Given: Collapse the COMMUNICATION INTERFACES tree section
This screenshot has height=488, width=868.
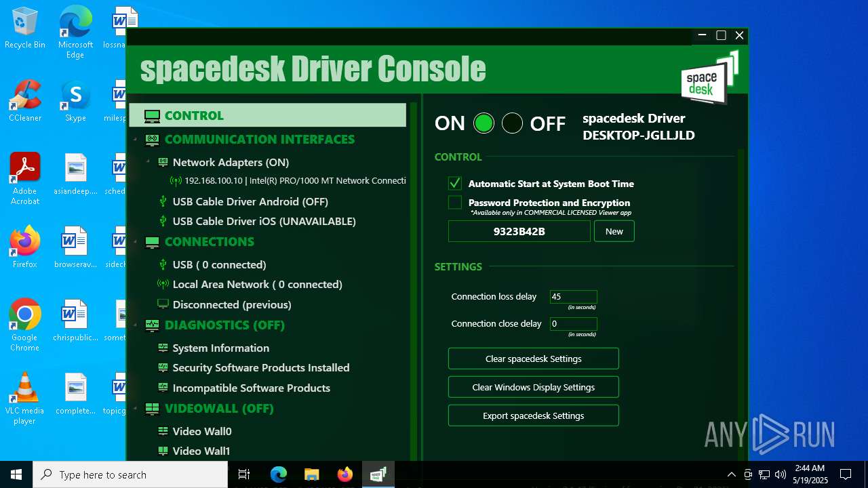Looking at the screenshot, I should (135, 140).
